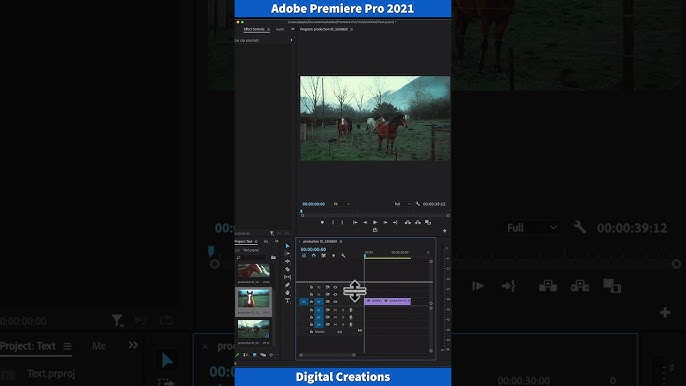The image size is (686, 386).
Task: Click the Project panel search field
Action: [251, 257]
